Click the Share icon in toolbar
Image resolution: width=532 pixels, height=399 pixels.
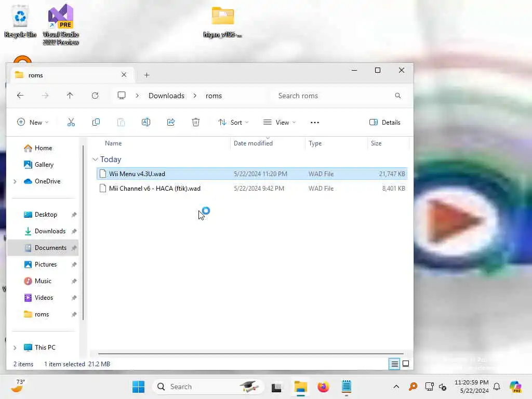(170, 123)
